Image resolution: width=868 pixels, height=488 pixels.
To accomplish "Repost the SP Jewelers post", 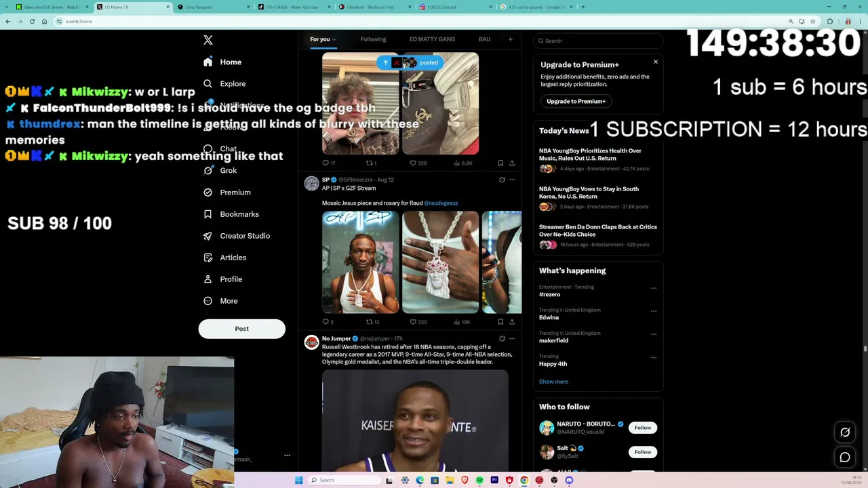I will [373, 322].
